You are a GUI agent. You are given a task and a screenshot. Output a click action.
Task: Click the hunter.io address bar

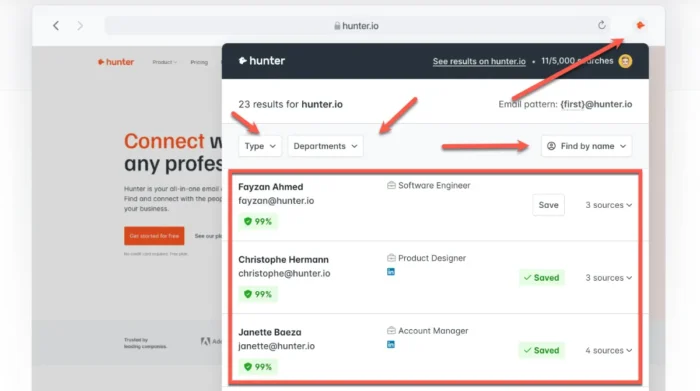click(356, 26)
